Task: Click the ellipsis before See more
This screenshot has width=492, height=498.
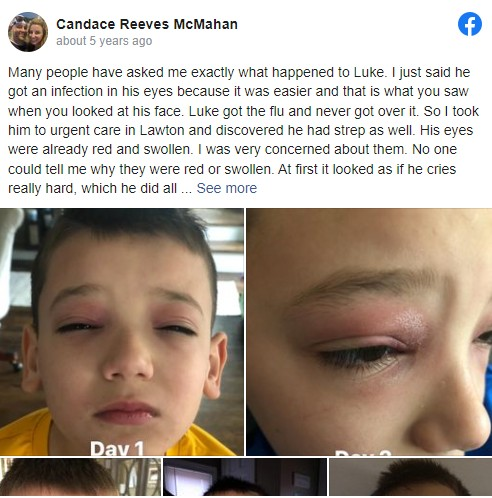Action: tap(187, 189)
